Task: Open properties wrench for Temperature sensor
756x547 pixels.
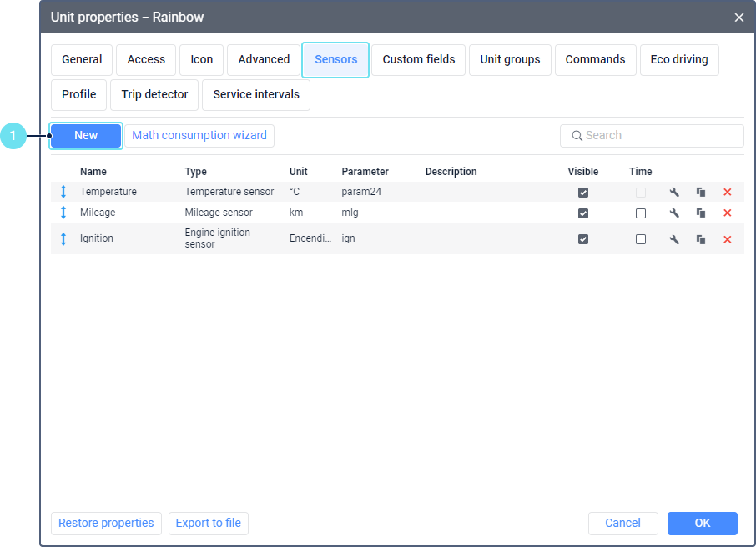Action: click(674, 193)
